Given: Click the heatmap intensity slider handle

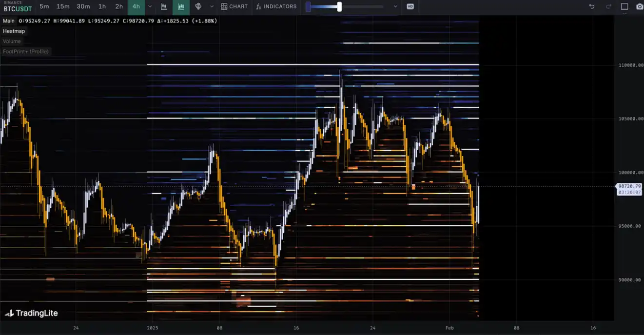Looking at the screenshot, I should (x=339, y=6).
